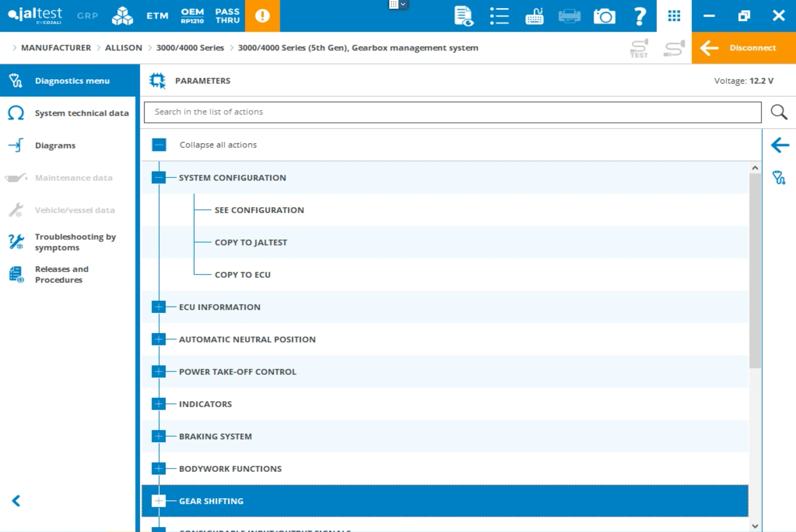The width and height of the screenshot is (796, 532).
Task: Open the Diagrams menu item
Action: click(x=55, y=146)
